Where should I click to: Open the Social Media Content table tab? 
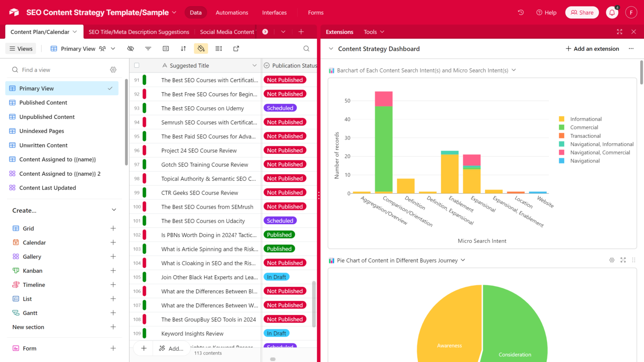(227, 32)
